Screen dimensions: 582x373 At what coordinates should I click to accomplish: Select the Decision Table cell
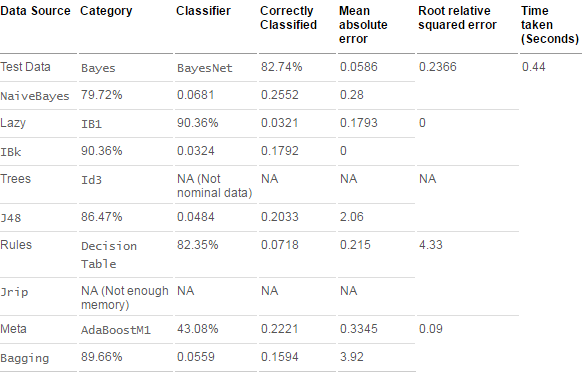[109, 255]
